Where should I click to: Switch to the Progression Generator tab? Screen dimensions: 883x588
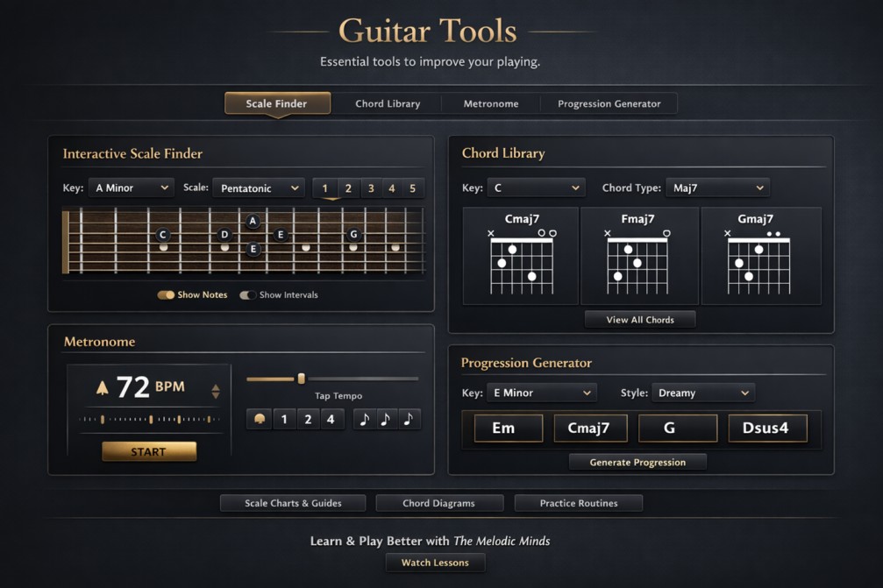(609, 103)
